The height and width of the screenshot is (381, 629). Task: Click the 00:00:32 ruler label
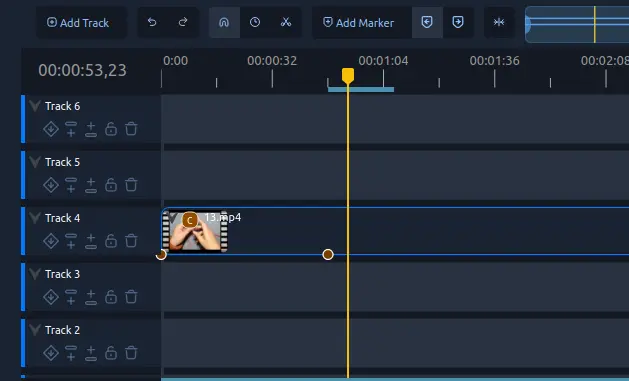(272, 61)
